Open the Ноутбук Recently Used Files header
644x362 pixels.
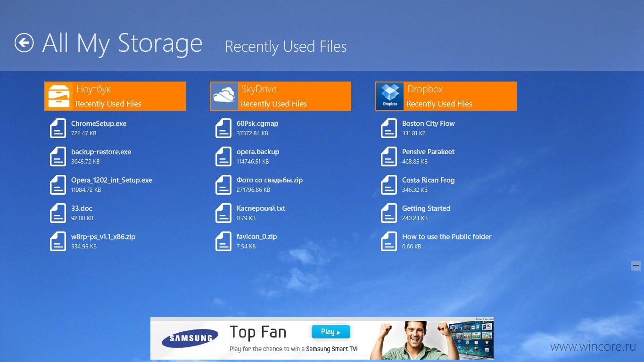tap(115, 96)
